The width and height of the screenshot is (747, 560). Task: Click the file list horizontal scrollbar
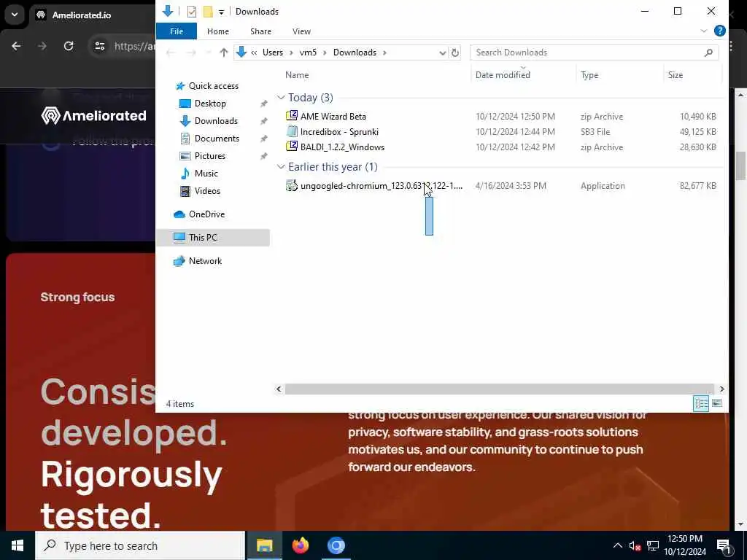coord(499,389)
